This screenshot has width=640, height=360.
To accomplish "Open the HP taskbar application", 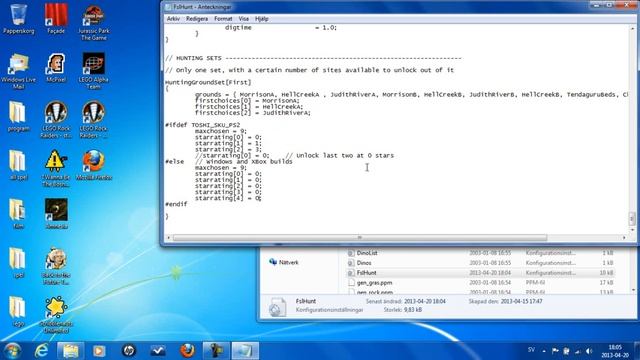I will tap(129, 351).
